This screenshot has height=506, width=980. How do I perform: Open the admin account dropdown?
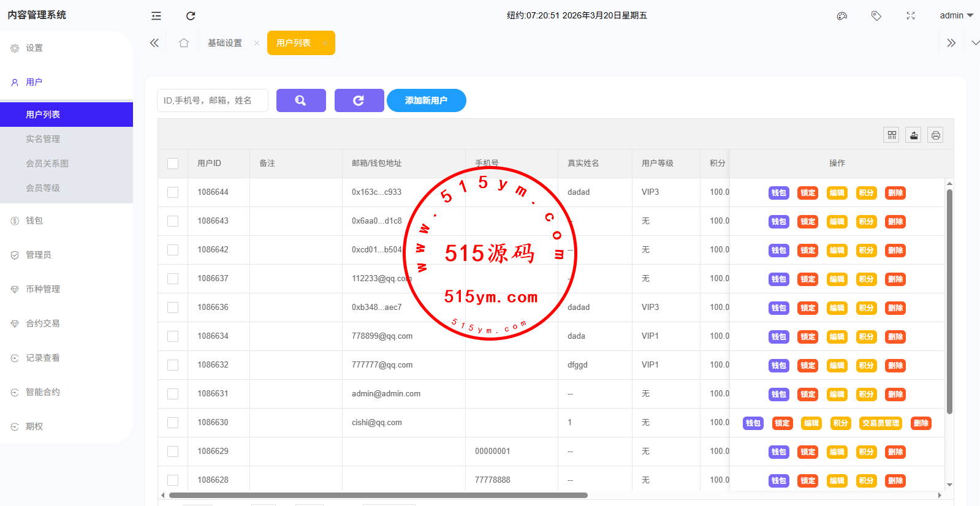(x=956, y=16)
